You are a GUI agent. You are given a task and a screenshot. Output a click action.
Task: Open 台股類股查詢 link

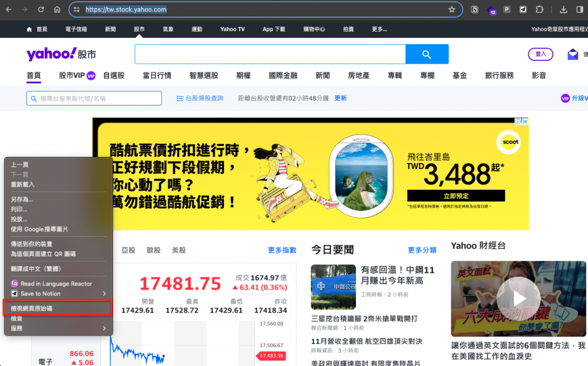click(200, 98)
